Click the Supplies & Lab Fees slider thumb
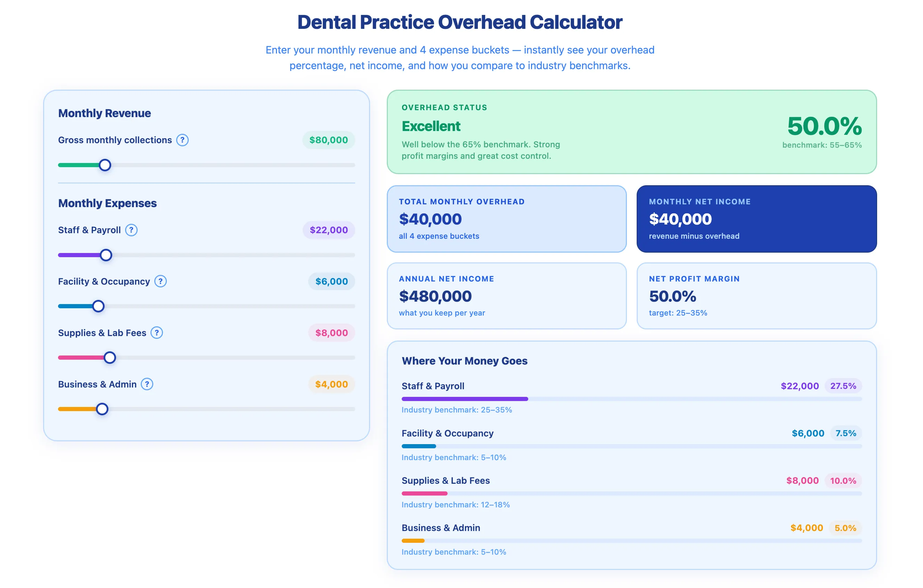923x588 pixels. point(110,358)
